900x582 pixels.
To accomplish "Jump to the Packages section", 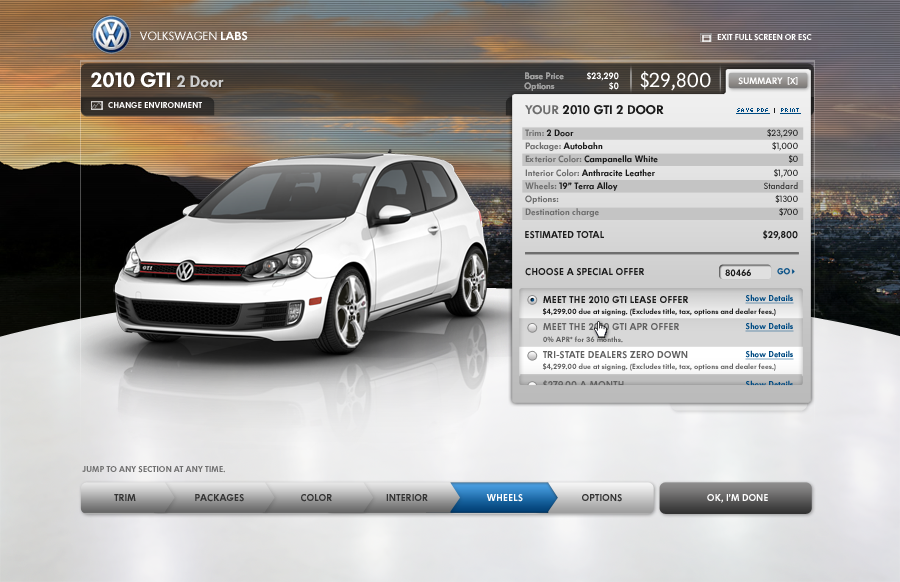I will click(x=219, y=498).
